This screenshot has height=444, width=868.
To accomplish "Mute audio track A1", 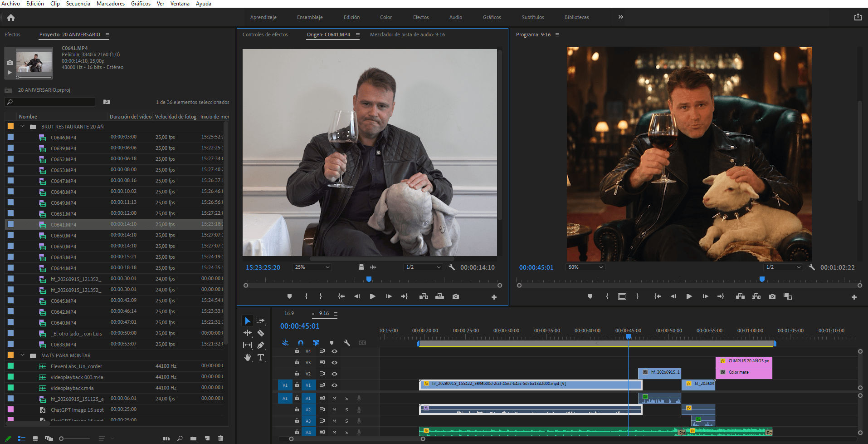I will (334, 398).
